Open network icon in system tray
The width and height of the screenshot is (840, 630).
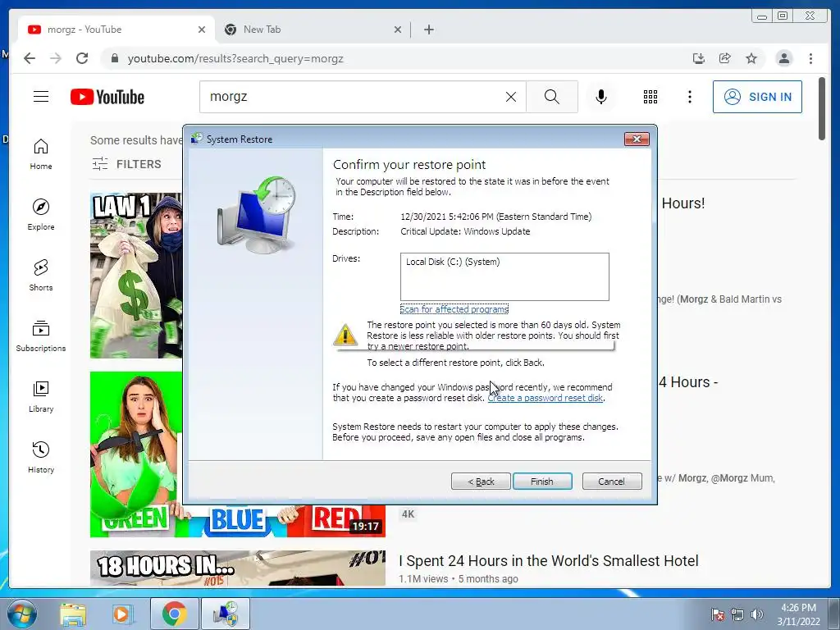click(x=737, y=614)
